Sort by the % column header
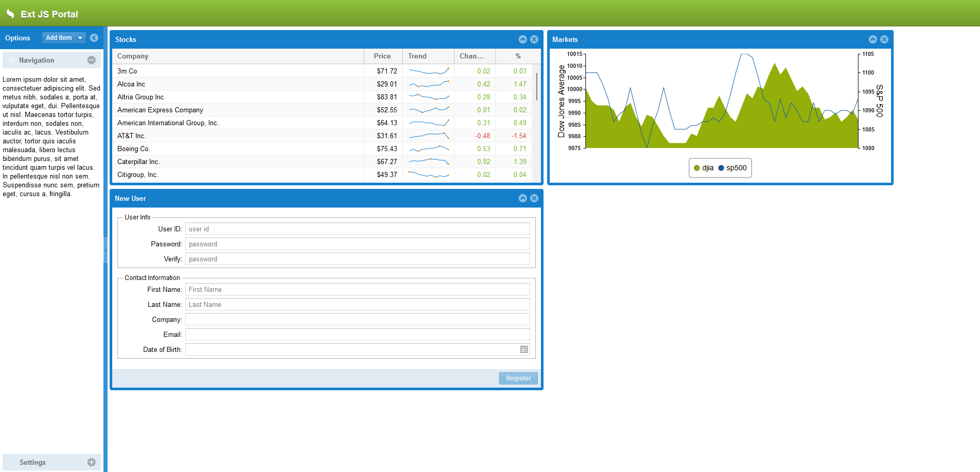This screenshot has height=472, width=980. (x=518, y=56)
